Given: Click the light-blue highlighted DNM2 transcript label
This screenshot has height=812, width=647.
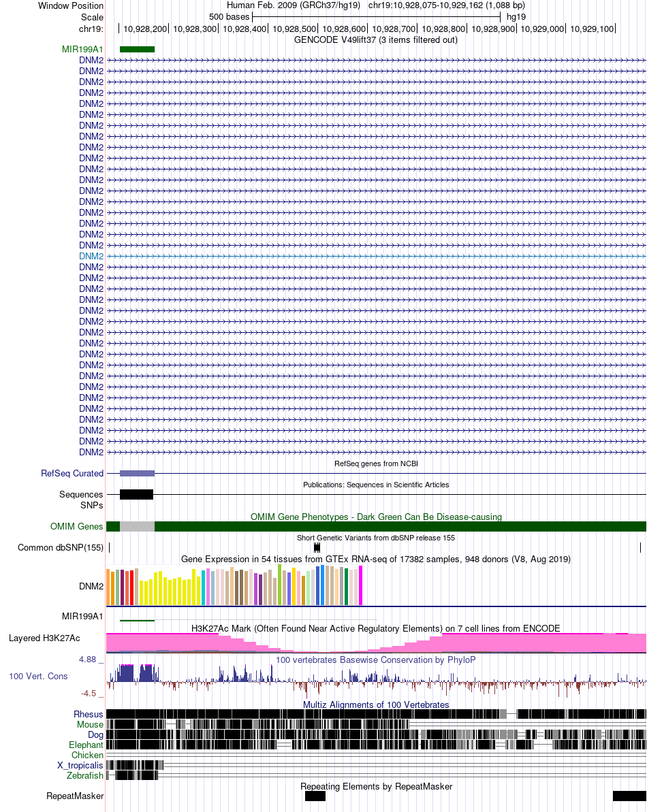Looking at the screenshot, I should 91,257.
